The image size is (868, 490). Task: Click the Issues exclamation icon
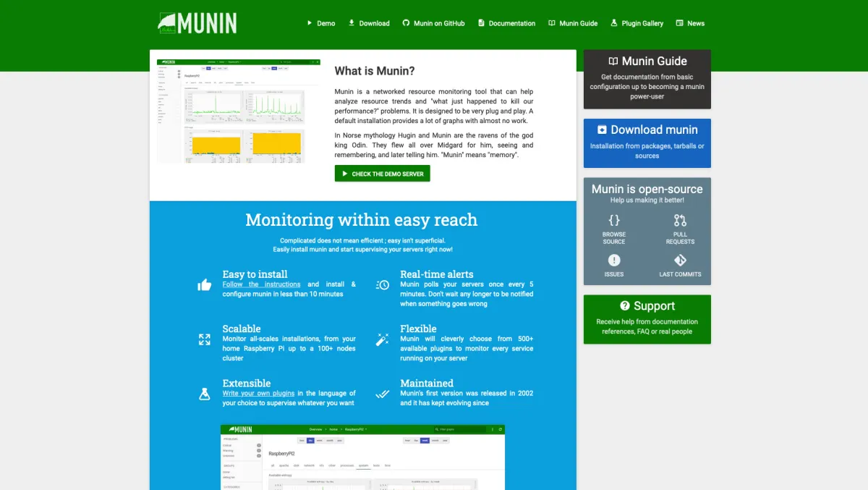(x=614, y=260)
